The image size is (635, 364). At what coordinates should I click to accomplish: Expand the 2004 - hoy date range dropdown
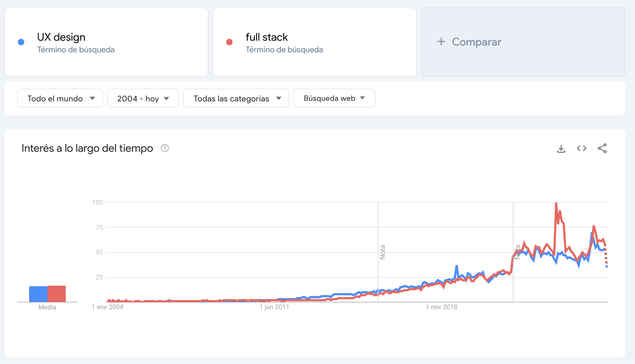[x=143, y=98]
